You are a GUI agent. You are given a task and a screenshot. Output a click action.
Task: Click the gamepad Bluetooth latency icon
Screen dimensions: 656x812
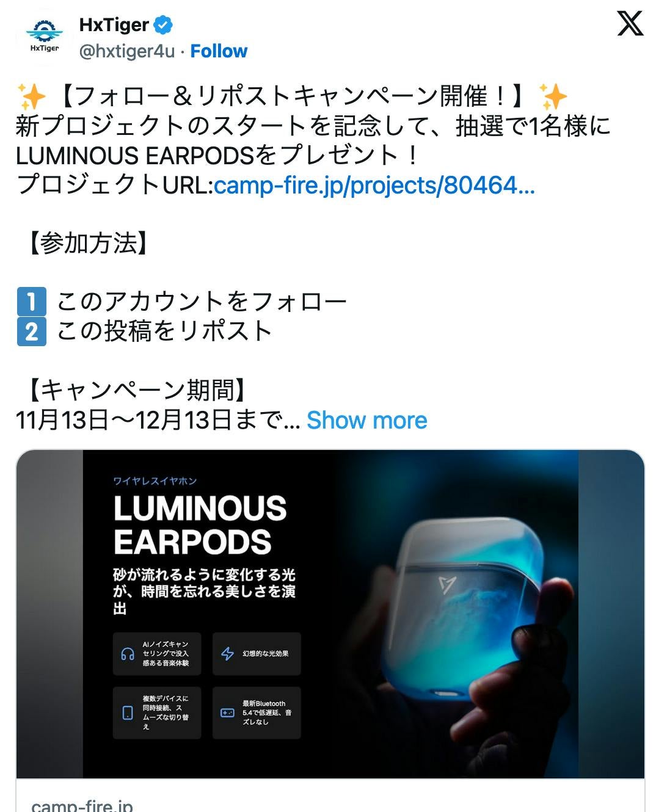(227, 712)
